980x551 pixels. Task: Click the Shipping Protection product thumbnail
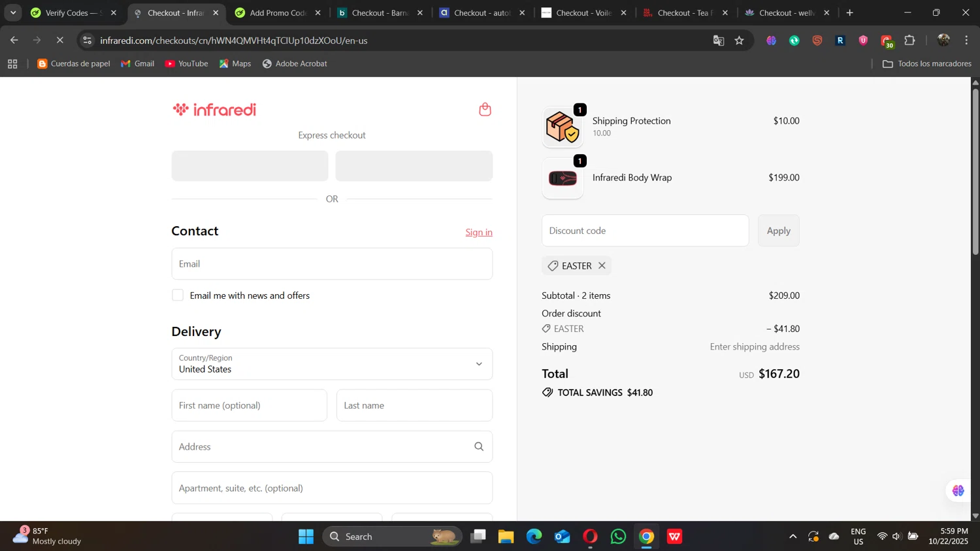point(563,127)
